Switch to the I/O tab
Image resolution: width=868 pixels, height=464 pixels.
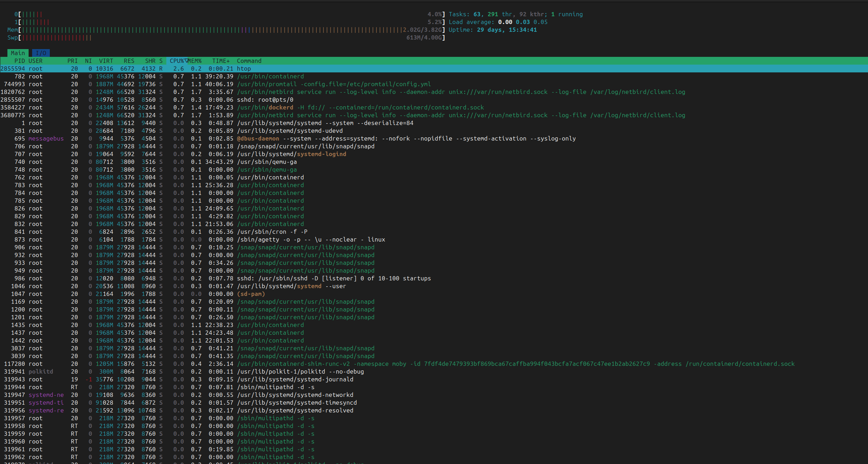tap(41, 53)
